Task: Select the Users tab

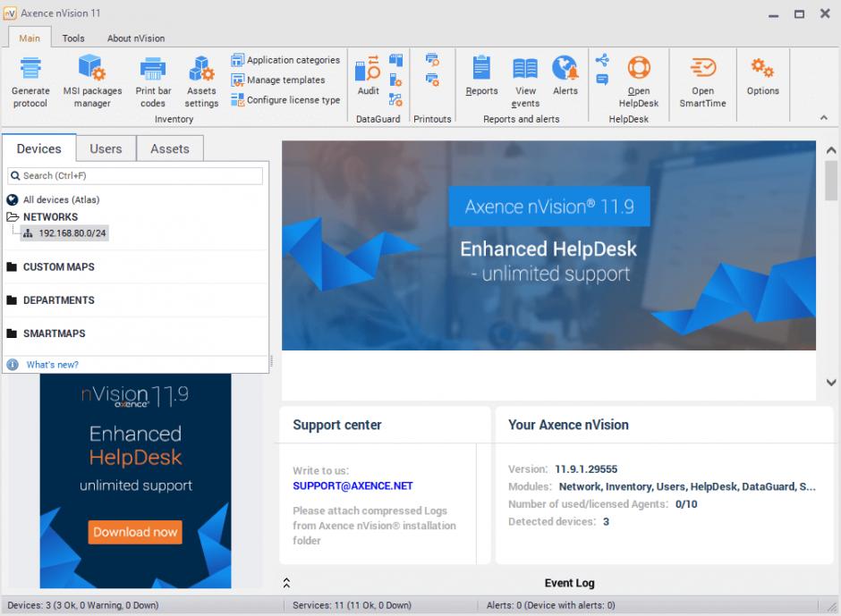Action: (106, 148)
